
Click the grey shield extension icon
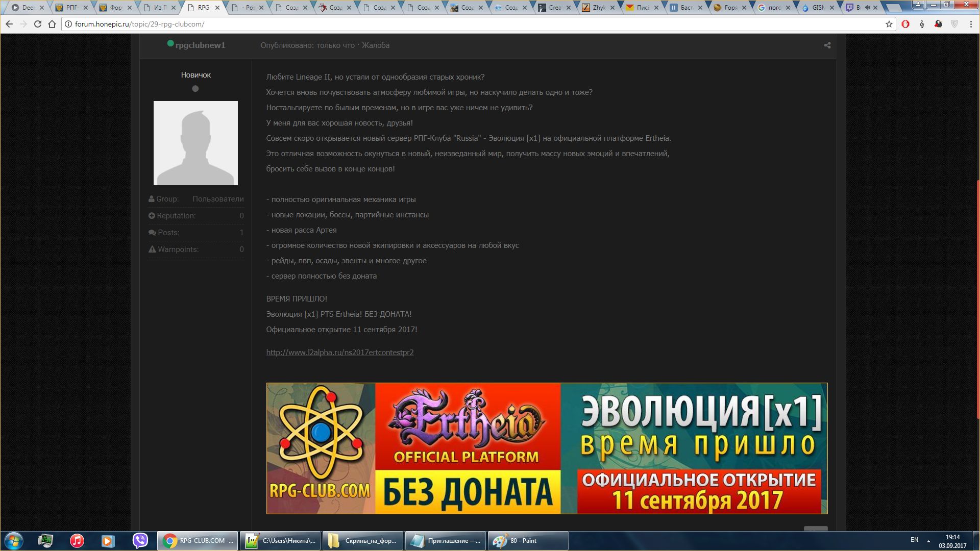click(x=954, y=24)
